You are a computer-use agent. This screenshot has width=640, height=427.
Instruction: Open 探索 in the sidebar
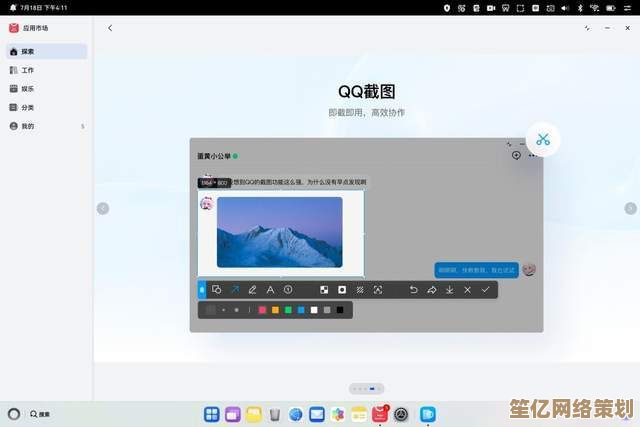click(x=47, y=51)
